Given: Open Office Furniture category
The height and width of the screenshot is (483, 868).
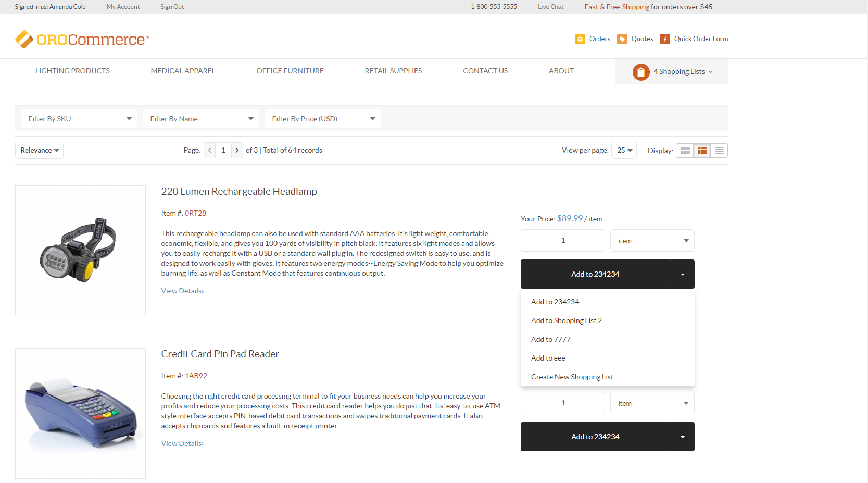Looking at the screenshot, I should [x=290, y=71].
